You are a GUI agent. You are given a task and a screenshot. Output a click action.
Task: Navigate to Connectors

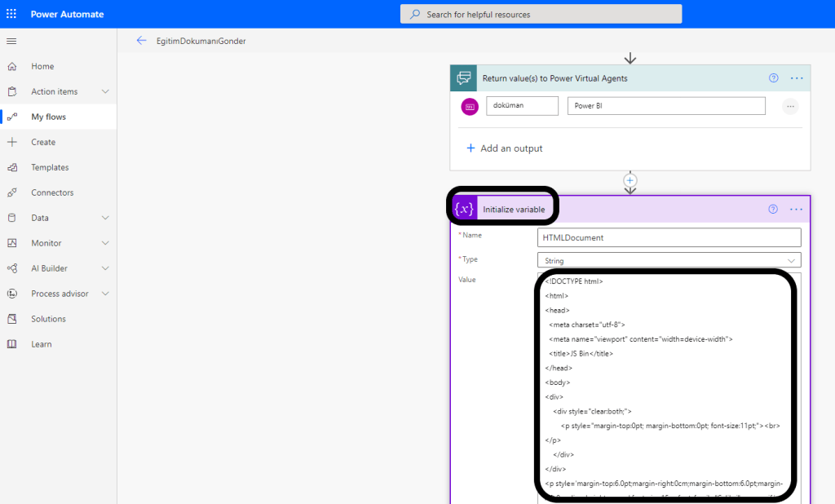pos(52,192)
